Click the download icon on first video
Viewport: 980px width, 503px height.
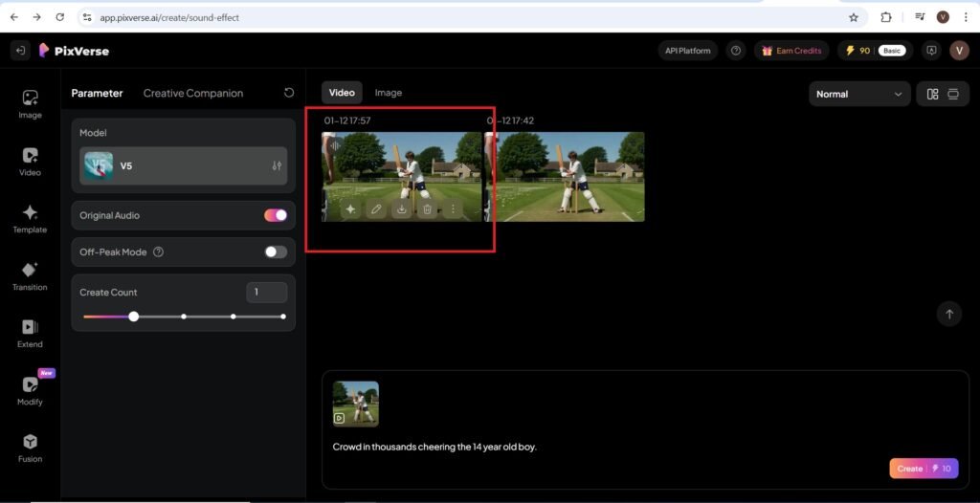pos(402,209)
